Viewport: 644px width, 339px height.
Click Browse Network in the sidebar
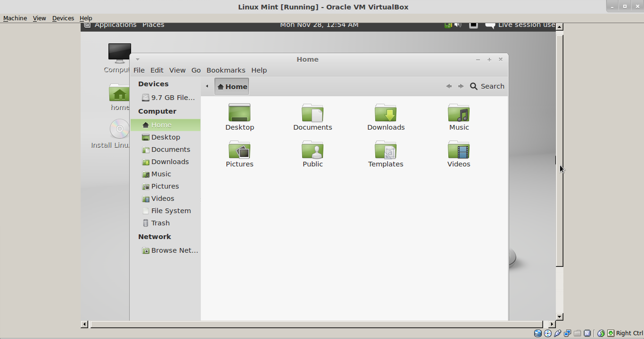(x=173, y=250)
